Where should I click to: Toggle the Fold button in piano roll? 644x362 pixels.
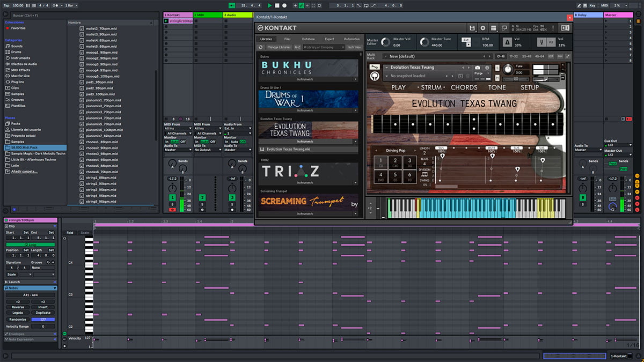point(70,232)
